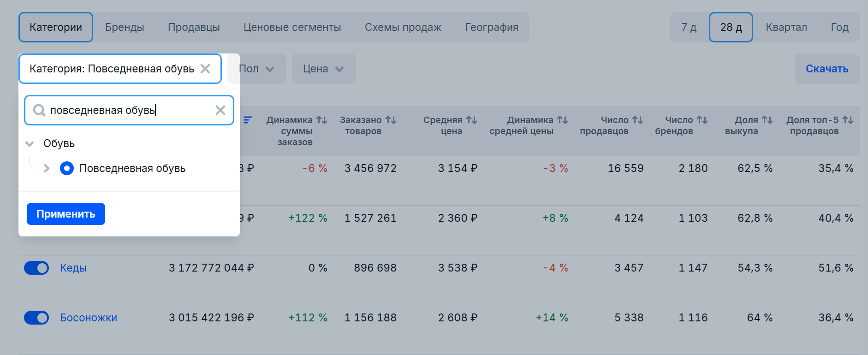This screenshot has height=355, width=868.
Task: Sort by Число продавцов arrows
Action: point(638,120)
